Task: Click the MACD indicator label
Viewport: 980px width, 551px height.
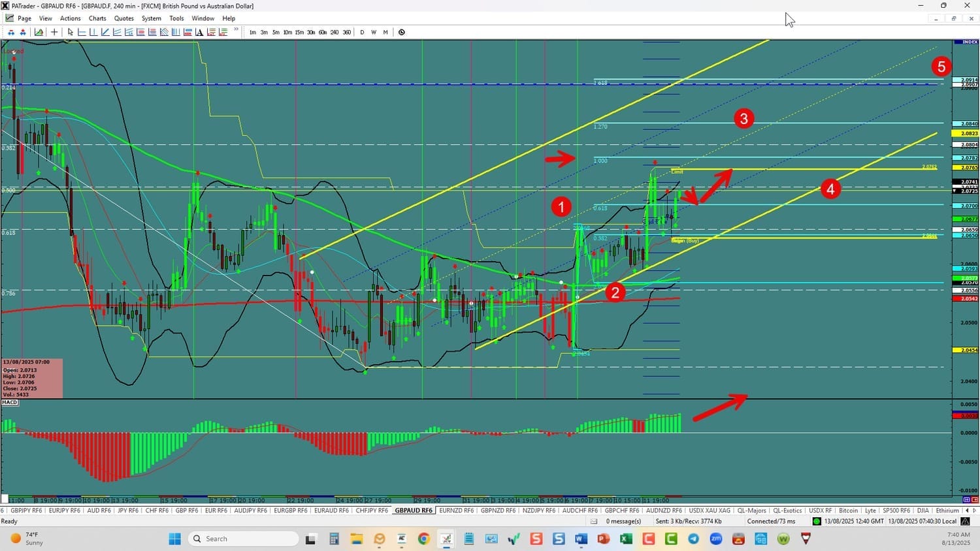Action: [10, 403]
